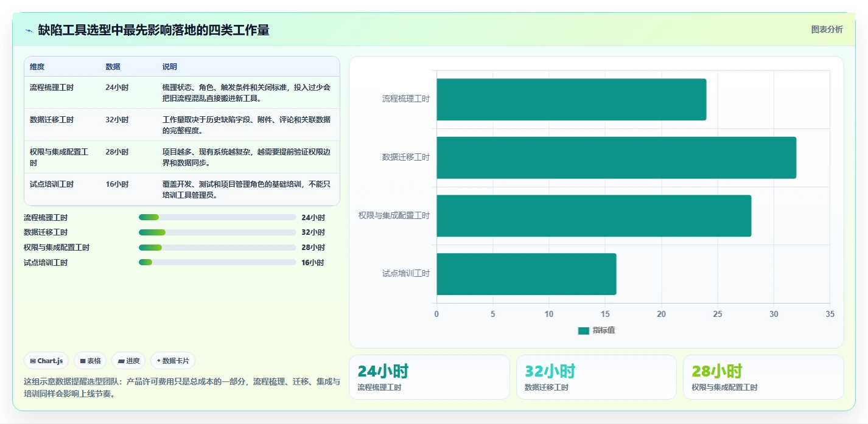Click the 试点培训工时 progress bar
This screenshot has height=424, width=868.
(217, 263)
